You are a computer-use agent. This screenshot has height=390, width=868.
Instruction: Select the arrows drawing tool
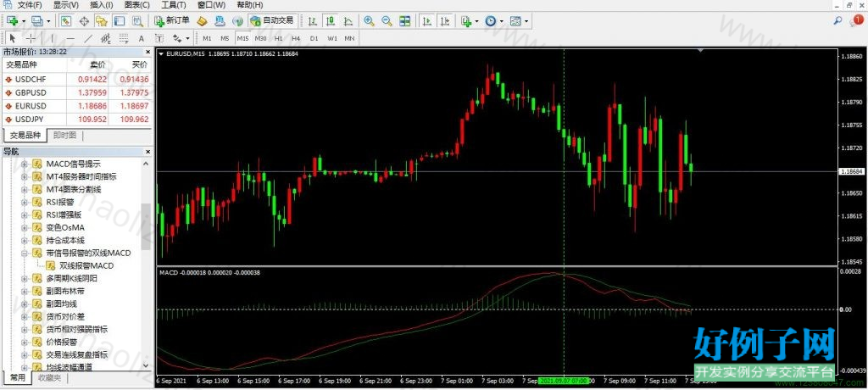177,38
